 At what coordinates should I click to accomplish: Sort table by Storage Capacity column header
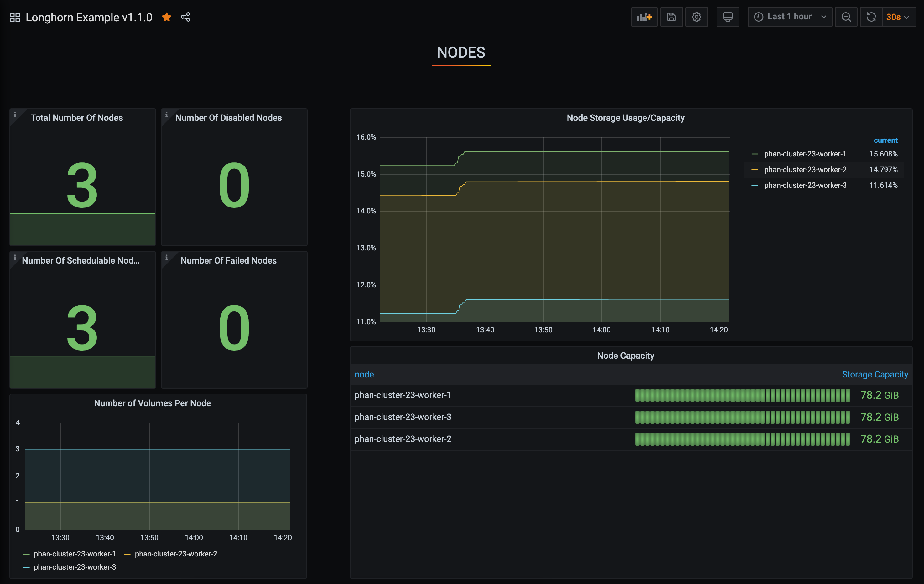tap(875, 374)
